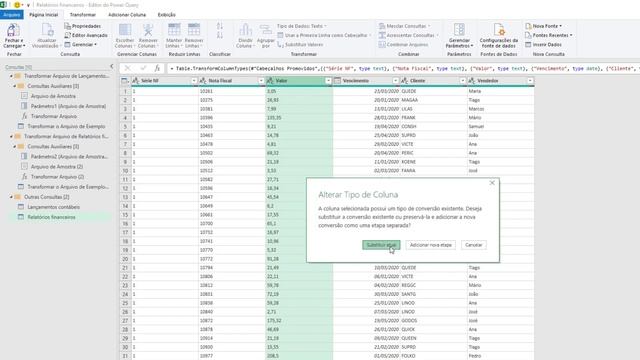Screen dimensions: 640x360
Task: Click Mesclar Consultas
Action: 404,26
